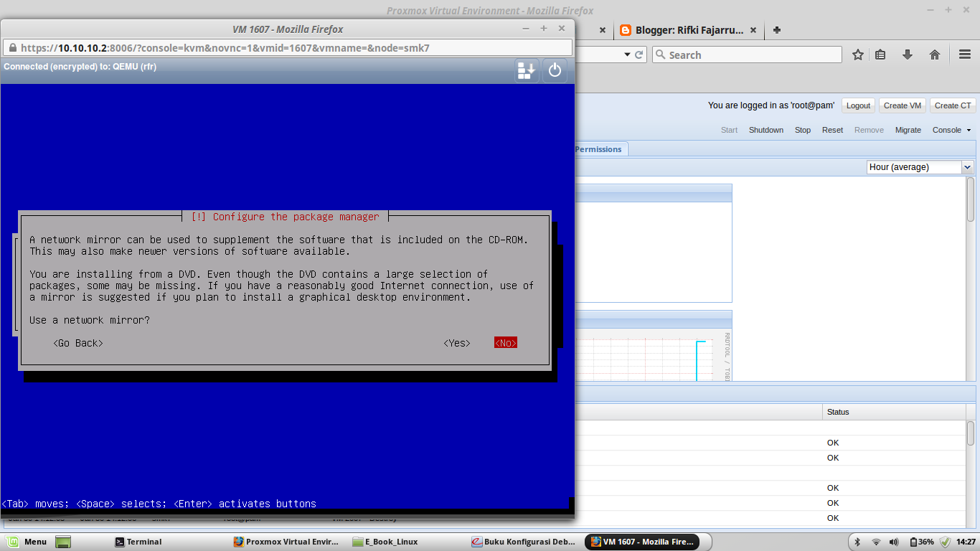Click the battery 36% indicator
Image resolution: width=980 pixels, height=551 pixels.
coord(922,542)
